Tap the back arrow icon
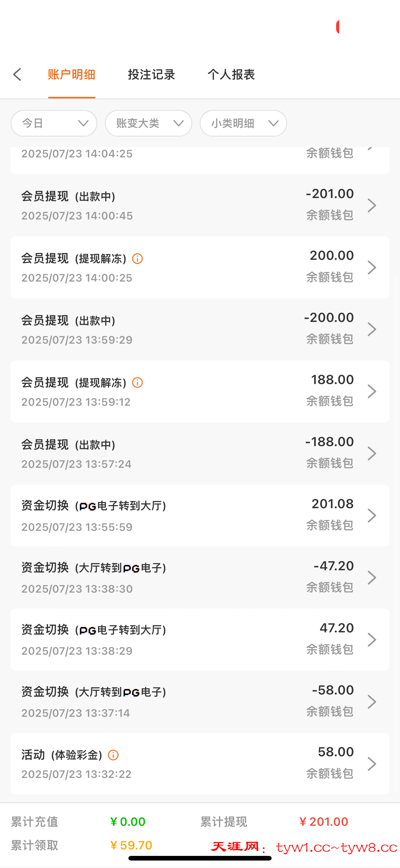 (x=17, y=75)
